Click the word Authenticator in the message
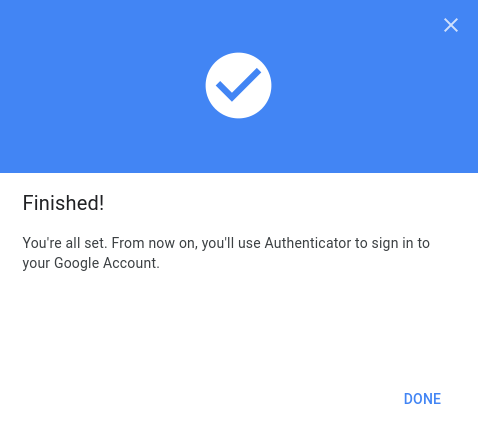 pyautogui.click(x=308, y=243)
